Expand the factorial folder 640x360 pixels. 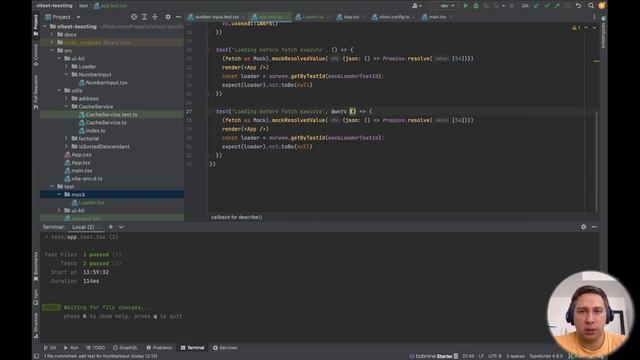point(67,138)
